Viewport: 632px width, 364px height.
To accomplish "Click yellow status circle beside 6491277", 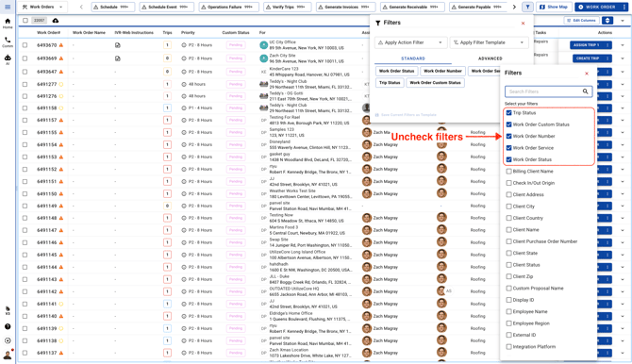I will tap(61, 84).
